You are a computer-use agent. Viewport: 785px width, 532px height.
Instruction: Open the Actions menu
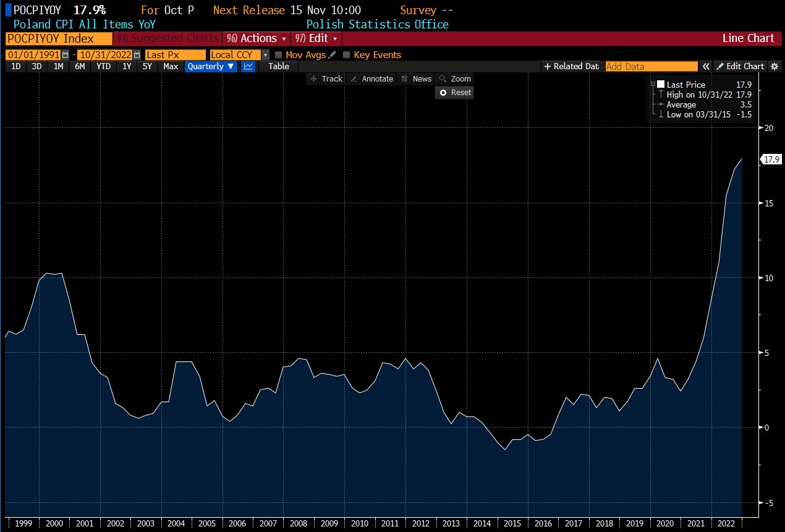[257, 38]
